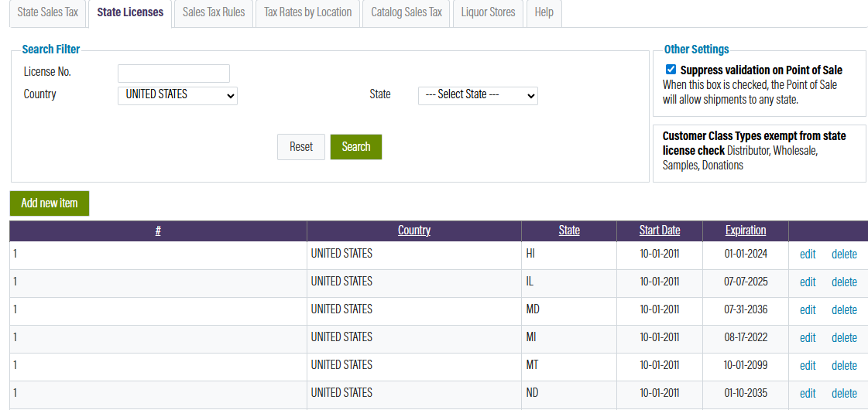
Task: Go to Tax Rates by Location tab
Action: point(307,12)
